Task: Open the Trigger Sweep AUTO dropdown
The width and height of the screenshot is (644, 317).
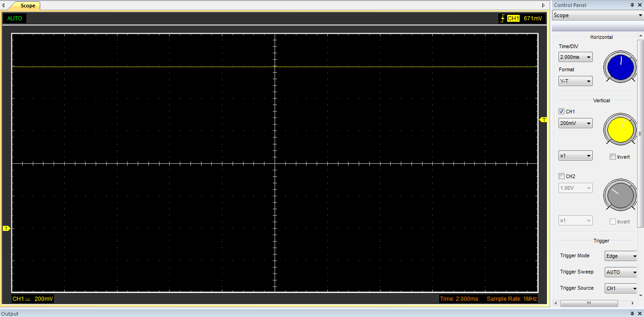Action: [621, 272]
